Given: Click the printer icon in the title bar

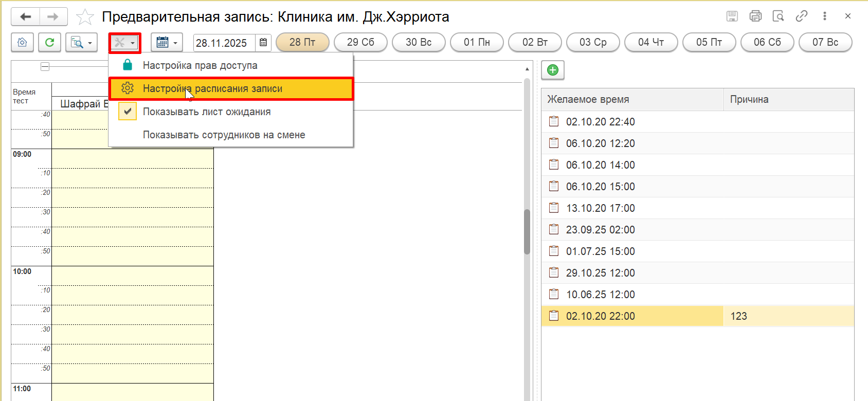Looking at the screenshot, I should 755,16.
